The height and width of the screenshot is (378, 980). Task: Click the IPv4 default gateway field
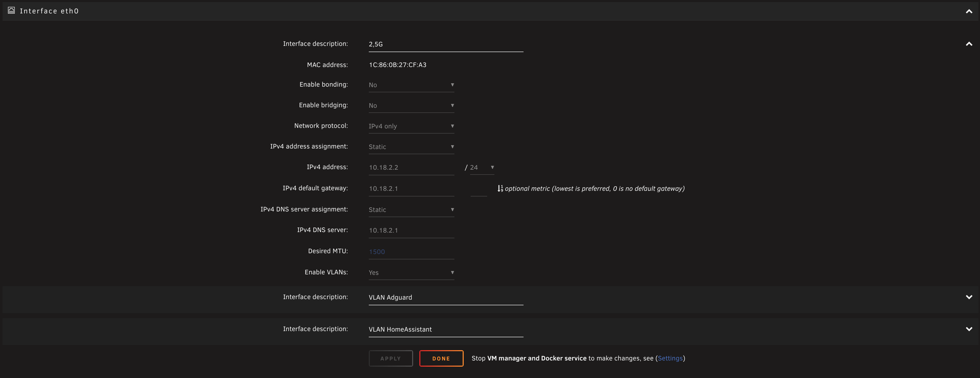(411, 189)
